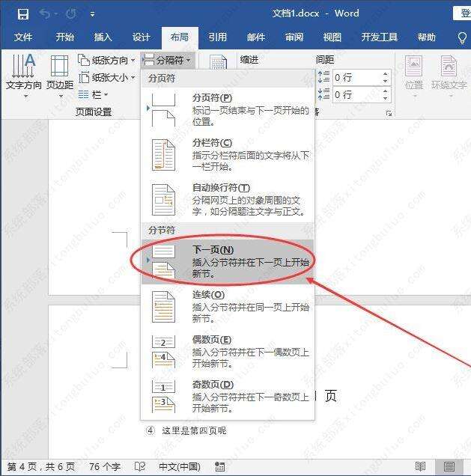
Task: Choose 奇数页(D) odd page section break
Action: coord(228,397)
